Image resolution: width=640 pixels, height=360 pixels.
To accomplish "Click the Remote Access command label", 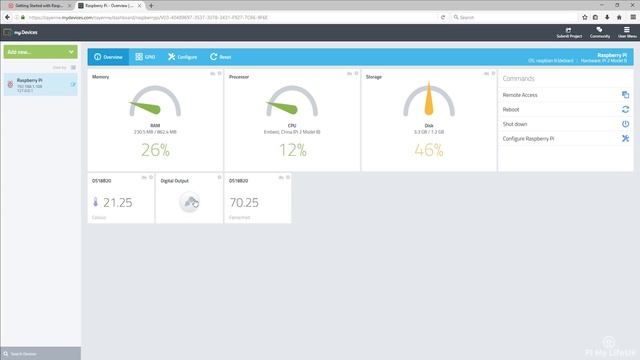I will tap(520, 95).
